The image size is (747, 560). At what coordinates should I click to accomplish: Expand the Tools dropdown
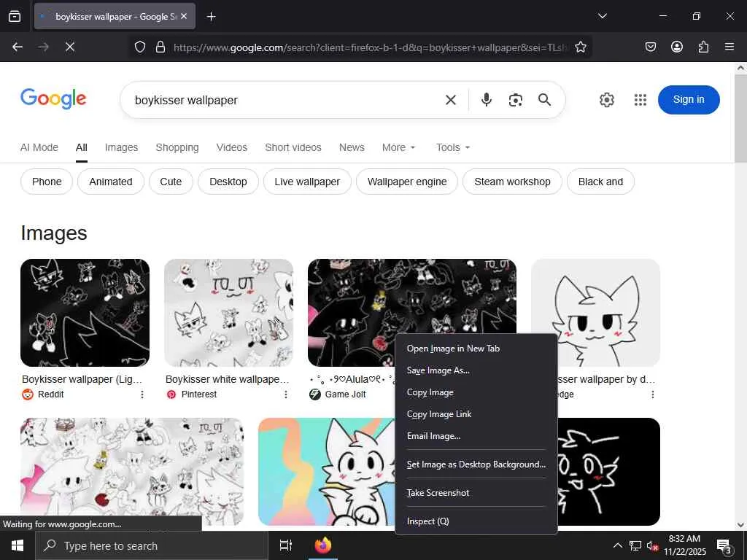(x=452, y=147)
